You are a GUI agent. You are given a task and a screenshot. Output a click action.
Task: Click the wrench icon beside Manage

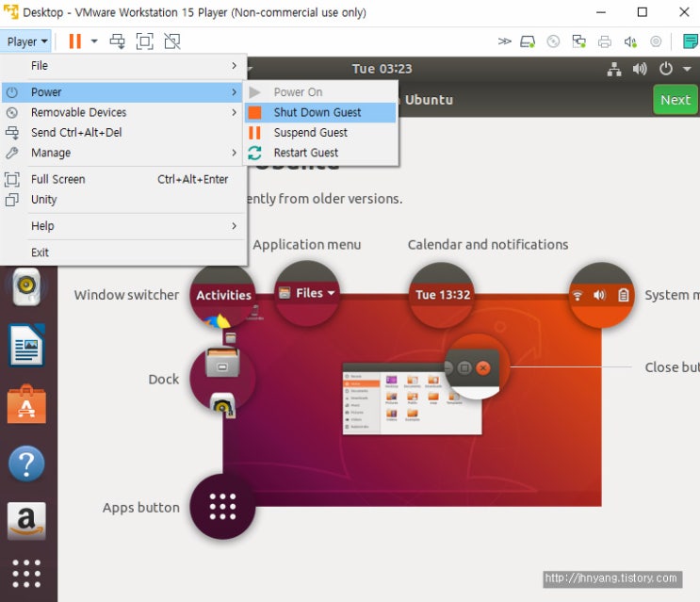12,153
